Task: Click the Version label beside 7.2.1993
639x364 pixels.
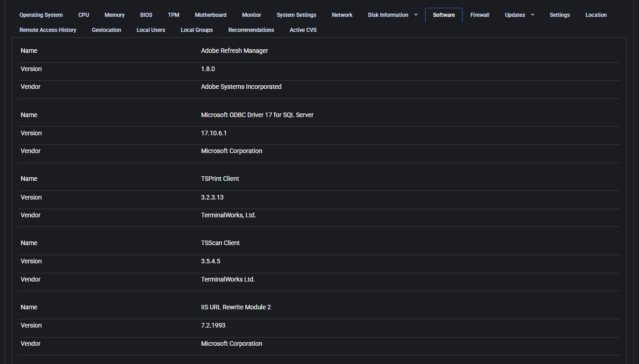Action: (31, 326)
